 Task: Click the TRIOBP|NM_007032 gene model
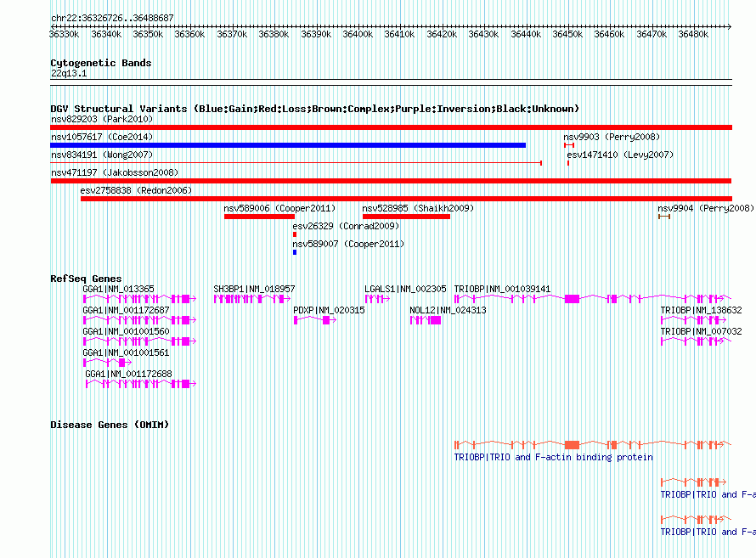697,341
